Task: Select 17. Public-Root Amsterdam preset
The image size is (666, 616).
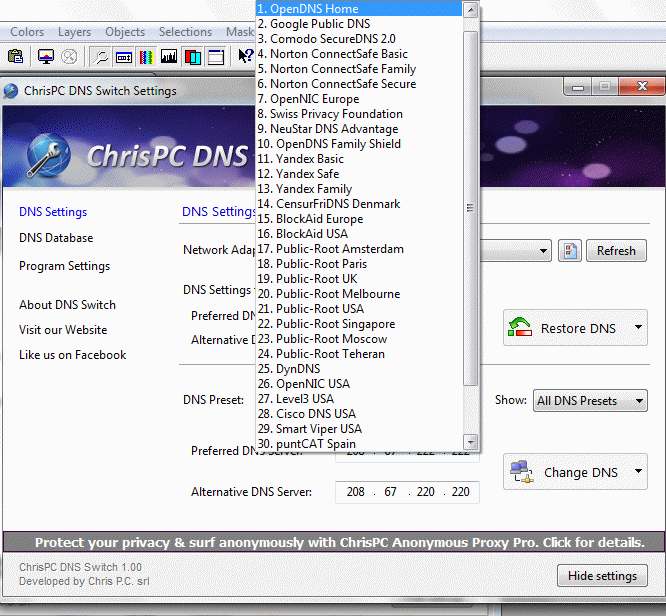Action: (x=359, y=249)
